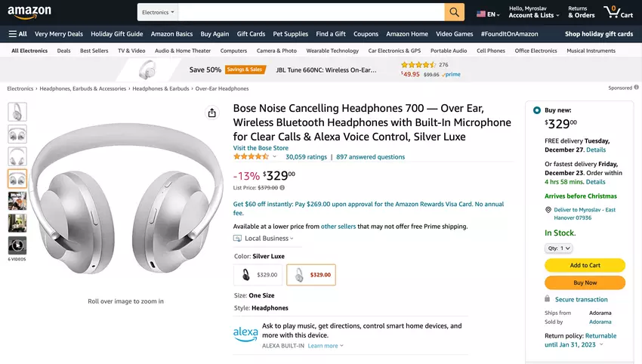The image size is (642, 364).
Task: Expand the EN language selector
Action: click(488, 14)
